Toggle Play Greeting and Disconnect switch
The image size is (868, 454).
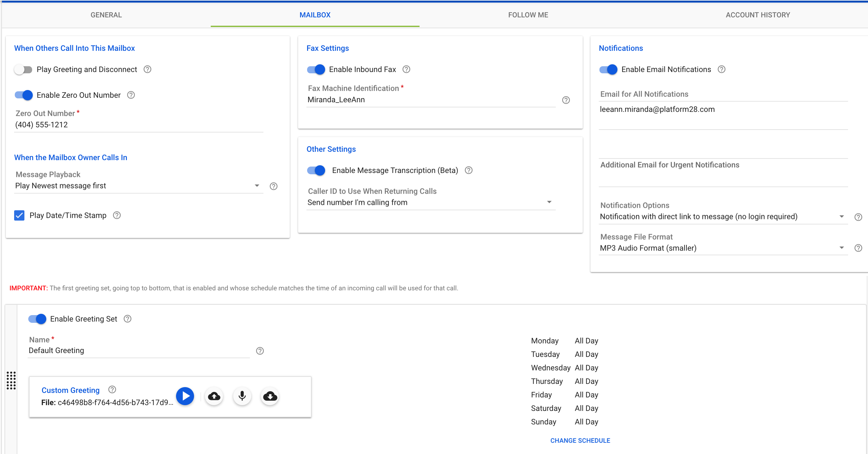[x=23, y=69]
